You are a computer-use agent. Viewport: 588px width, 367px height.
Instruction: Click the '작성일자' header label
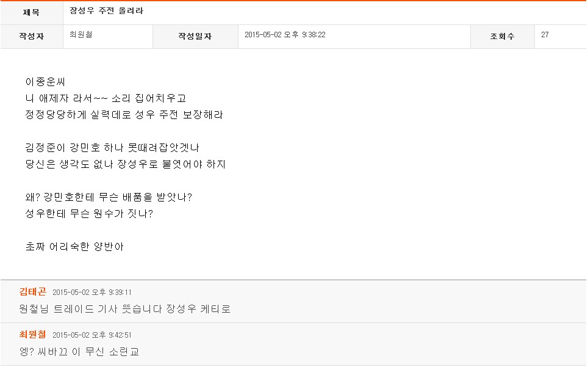[195, 36]
